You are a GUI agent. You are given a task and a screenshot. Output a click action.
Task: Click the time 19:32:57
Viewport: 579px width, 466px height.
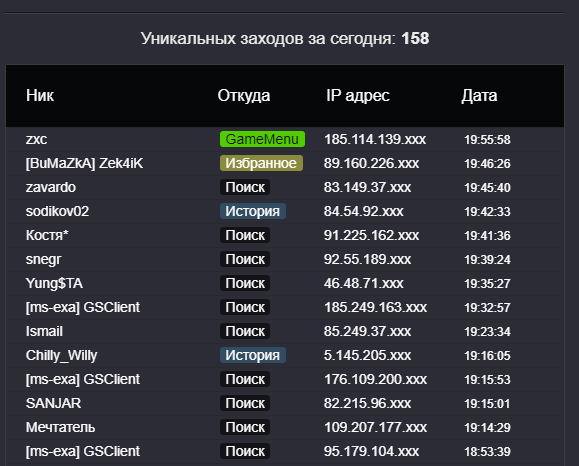point(487,308)
